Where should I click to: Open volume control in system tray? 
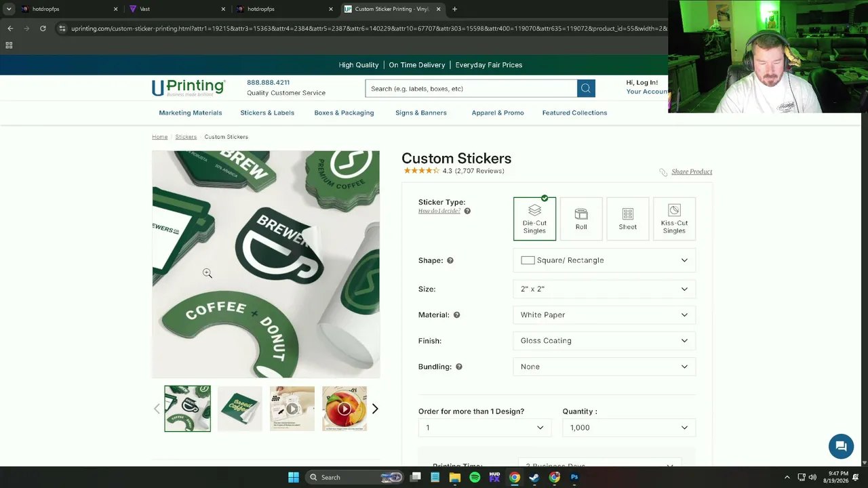click(812, 477)
